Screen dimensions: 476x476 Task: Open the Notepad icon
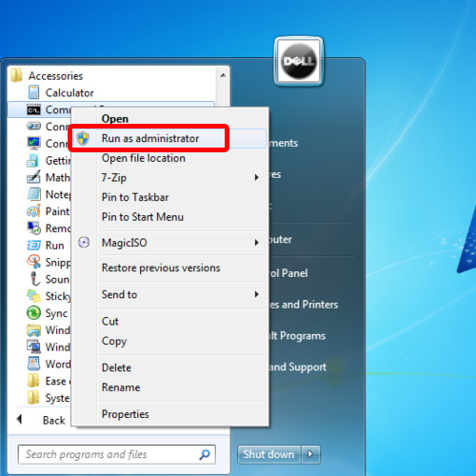coord(33,194)
